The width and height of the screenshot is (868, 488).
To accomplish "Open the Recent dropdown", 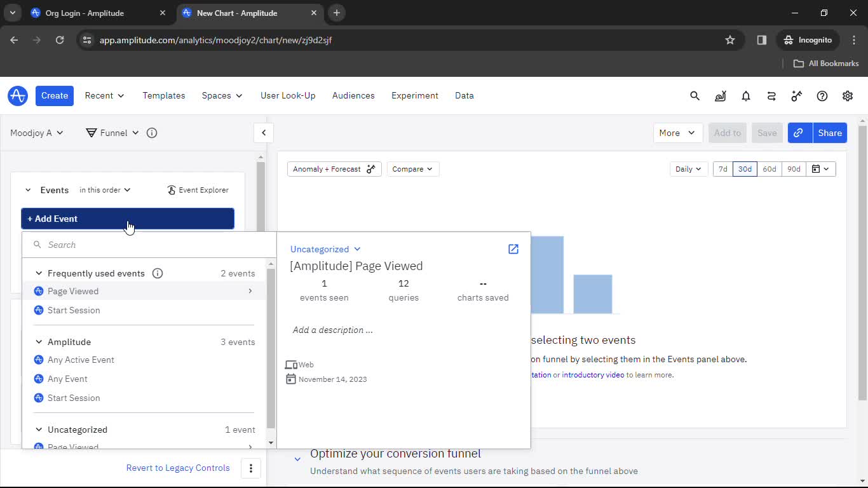I will point(104,95).
